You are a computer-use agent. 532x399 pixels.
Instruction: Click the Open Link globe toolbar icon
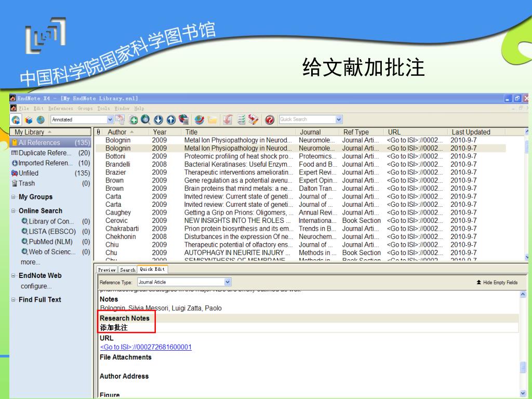pos(199,120)
